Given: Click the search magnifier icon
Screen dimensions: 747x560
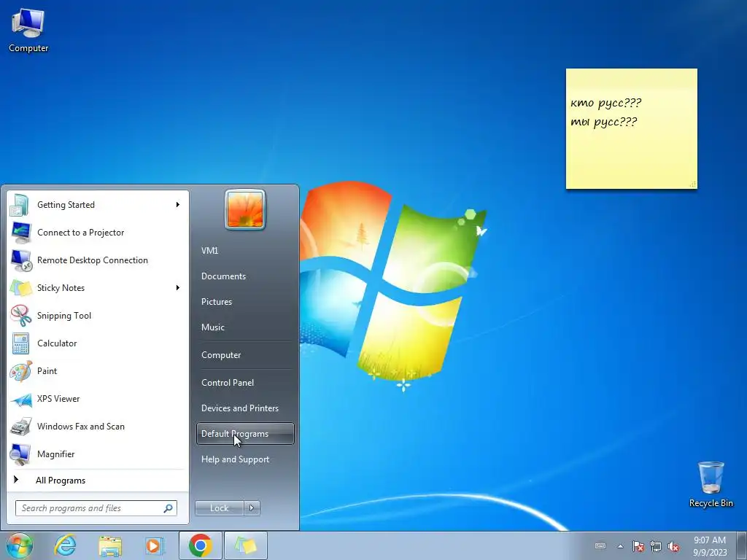Looking at the screenshot, I should 169,508.
